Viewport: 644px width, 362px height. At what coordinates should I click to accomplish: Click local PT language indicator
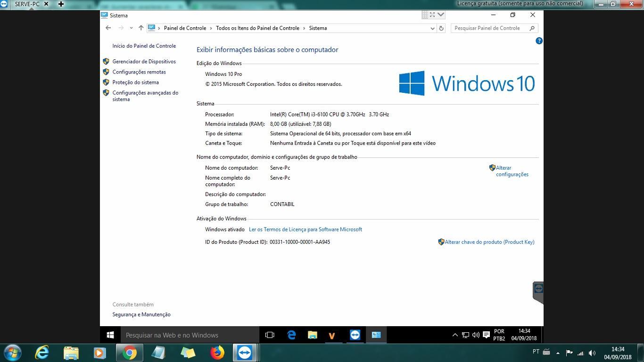(x=536, y=352)
